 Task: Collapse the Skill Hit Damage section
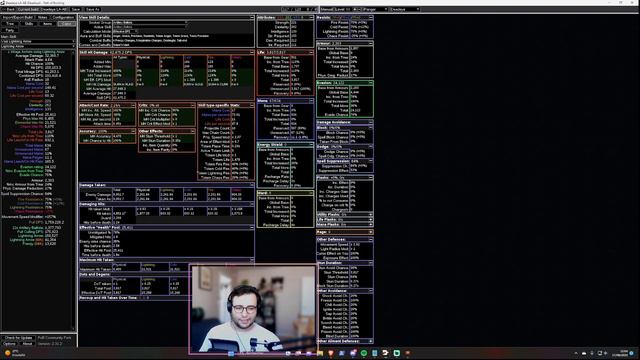click(252, 52)
